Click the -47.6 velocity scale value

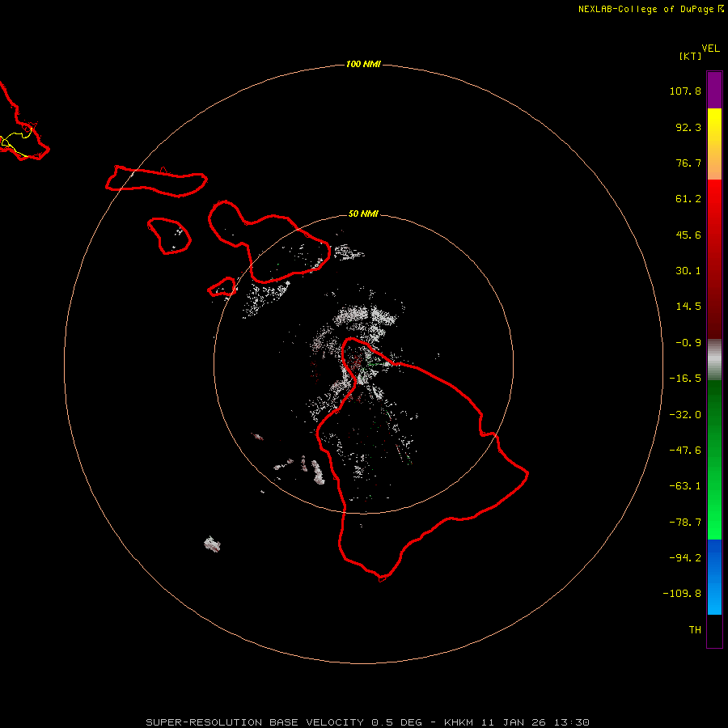coord(685,451)
